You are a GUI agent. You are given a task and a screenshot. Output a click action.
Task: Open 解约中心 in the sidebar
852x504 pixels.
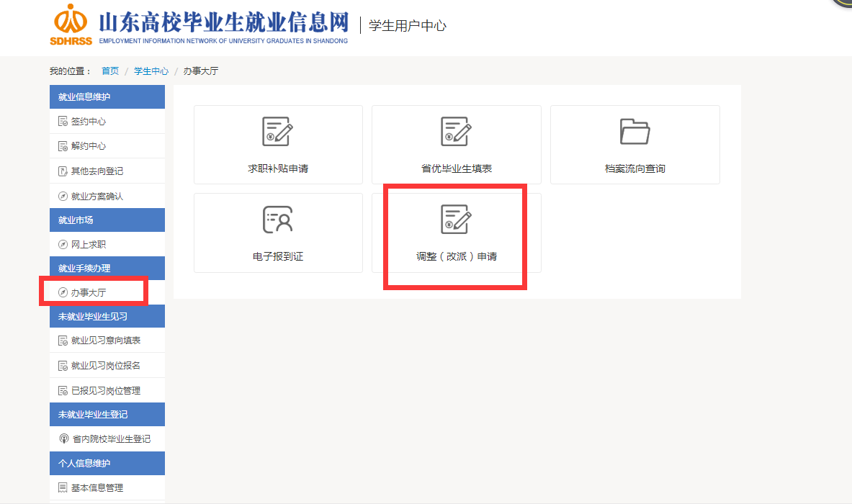click(x=88, y=146)
